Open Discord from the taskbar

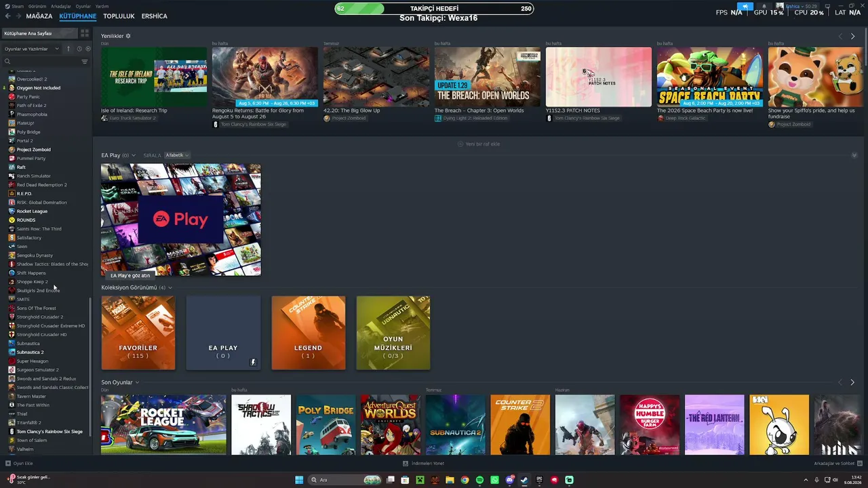pyautogui.click(x=509, y=480)
